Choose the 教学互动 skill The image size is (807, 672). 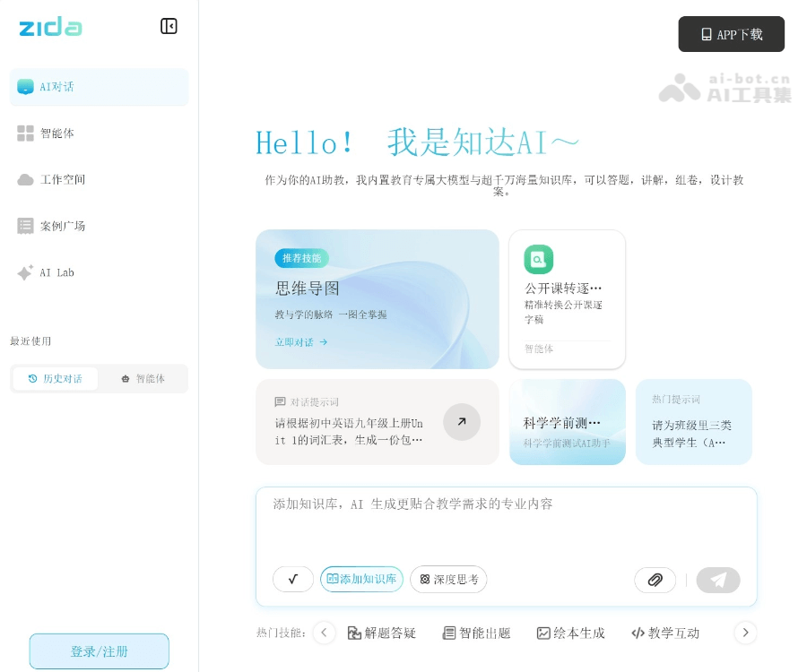(x=665, y=633)
